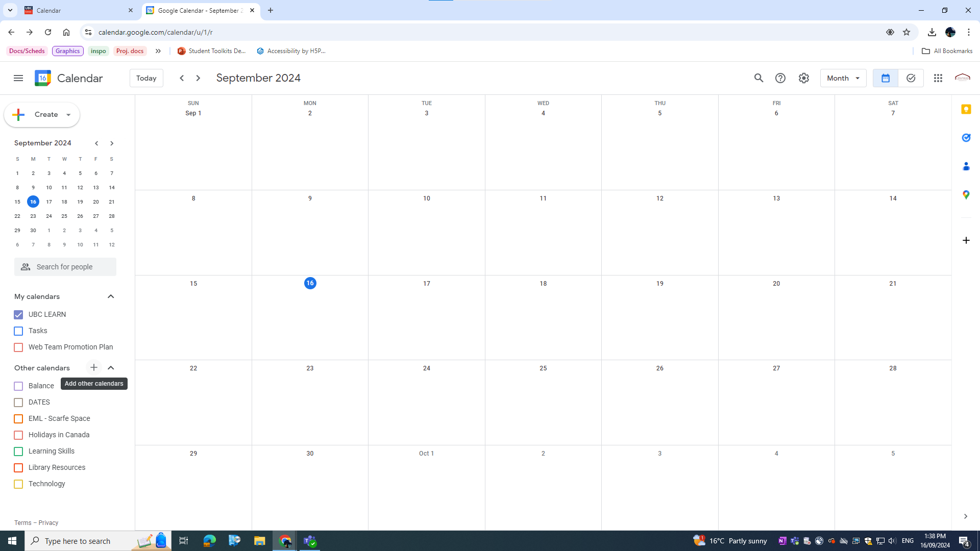Screen dimensions: 980x551
Task: Expand the Create button dropdown arrow
Action: (x=68, y=115)
